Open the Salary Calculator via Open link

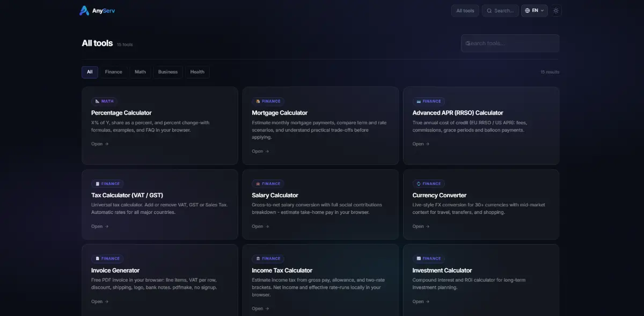(x=260, y=226)
